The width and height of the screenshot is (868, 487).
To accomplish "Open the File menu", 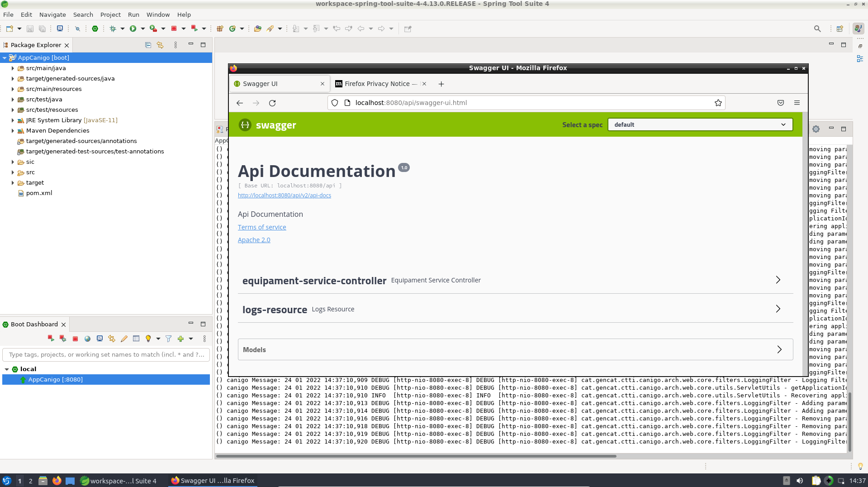I will (x=8, y=14).
